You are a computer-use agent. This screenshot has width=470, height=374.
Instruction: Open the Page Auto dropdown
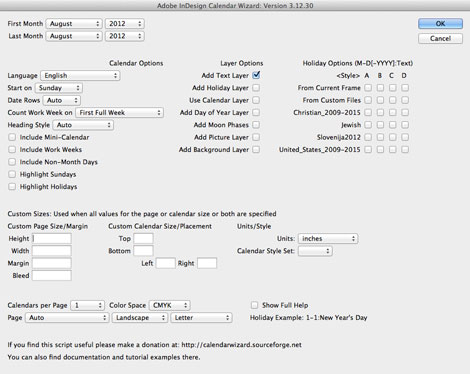(67, 318)
